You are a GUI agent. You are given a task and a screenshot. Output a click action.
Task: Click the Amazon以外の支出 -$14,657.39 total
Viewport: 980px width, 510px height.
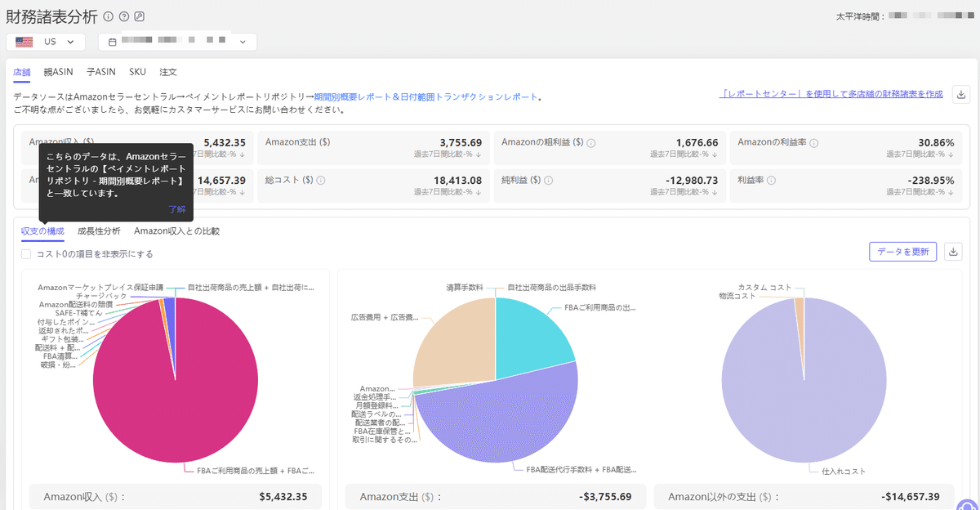point(804,496)
